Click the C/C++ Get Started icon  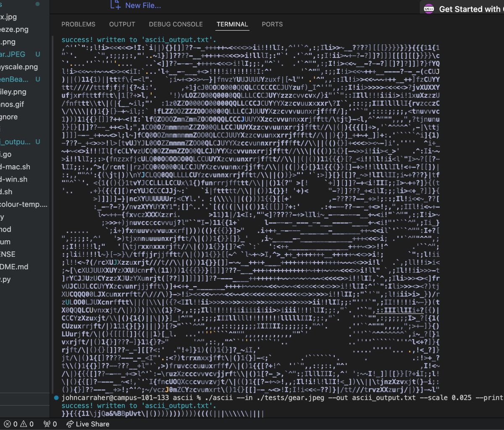[429, 9]
